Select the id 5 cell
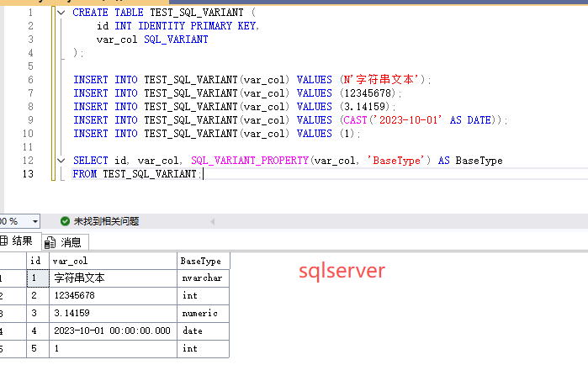The image size is (588, 365). click(x=38, y=348)
